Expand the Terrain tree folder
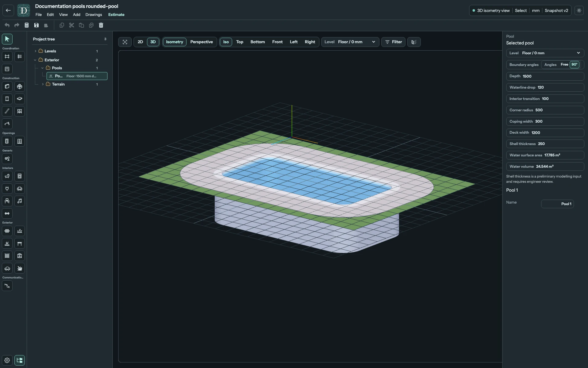 tap(43, 84)
